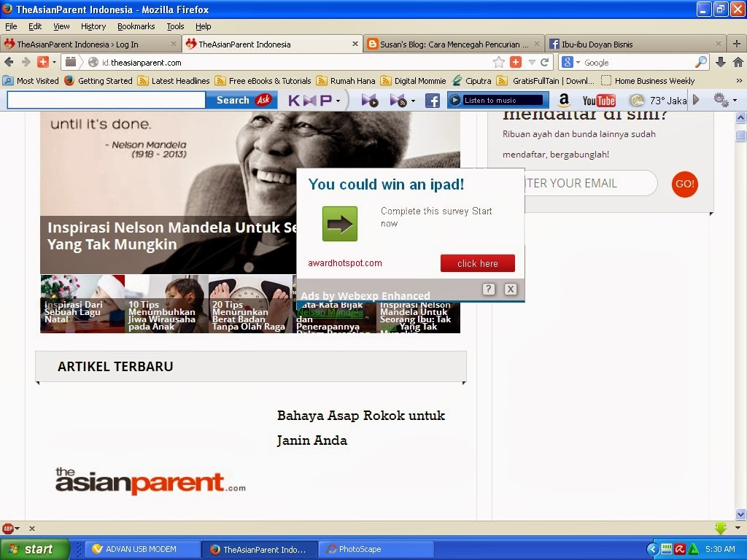Bookmark this page with the star icon
The height and width of the screenshot is (560, 747).
[499, 62]
